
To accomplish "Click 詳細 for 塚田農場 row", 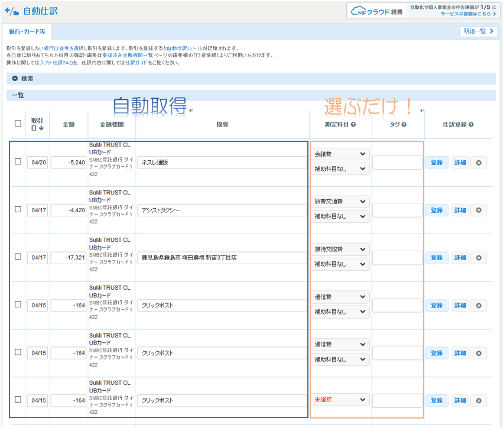I will [460, 258].
